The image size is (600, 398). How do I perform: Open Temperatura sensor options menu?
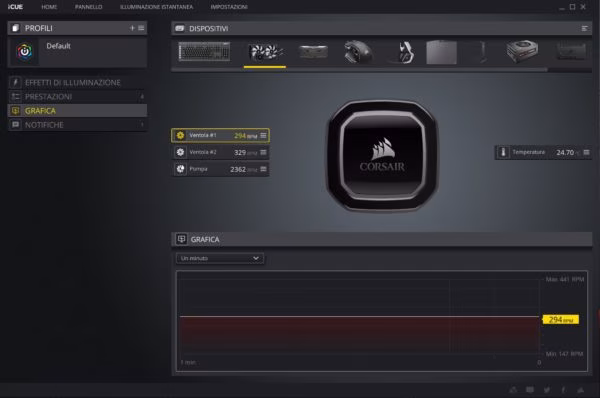586,152
